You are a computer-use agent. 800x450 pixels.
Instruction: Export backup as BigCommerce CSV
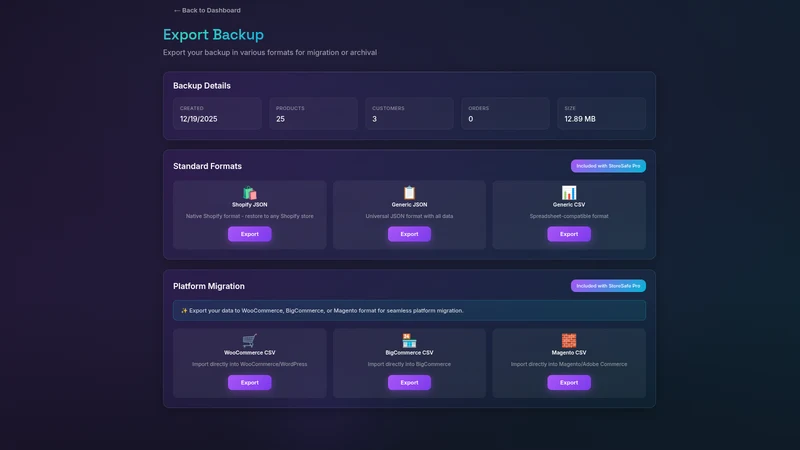pyautogui.click(x=409, y=383)
